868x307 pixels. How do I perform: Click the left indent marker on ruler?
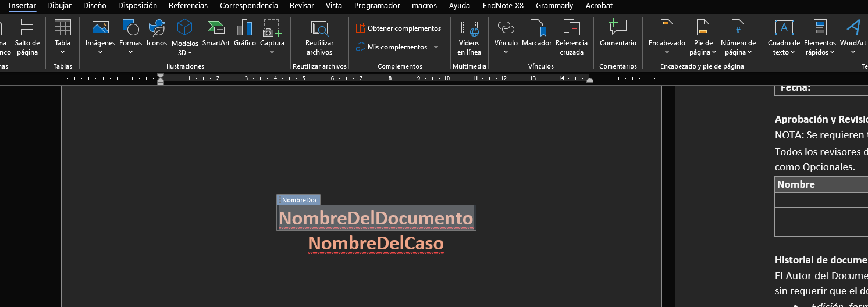tap(161, 82)
